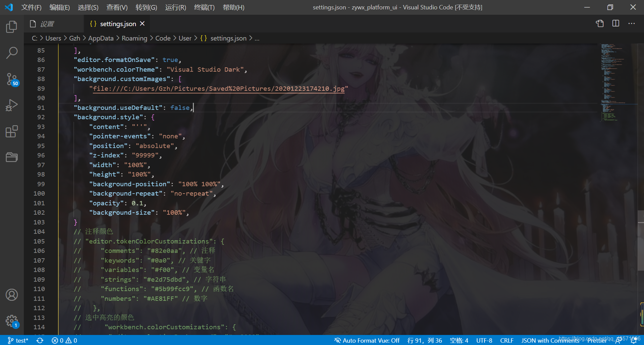Select language mode JSON with Comments
644x345 pixels.
click(550, 340)
